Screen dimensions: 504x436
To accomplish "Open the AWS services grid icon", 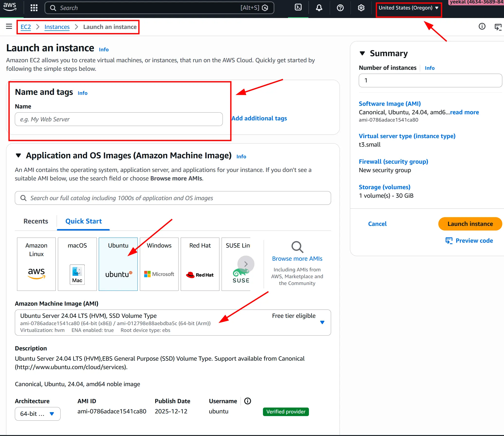I will (x=34, y=8).
